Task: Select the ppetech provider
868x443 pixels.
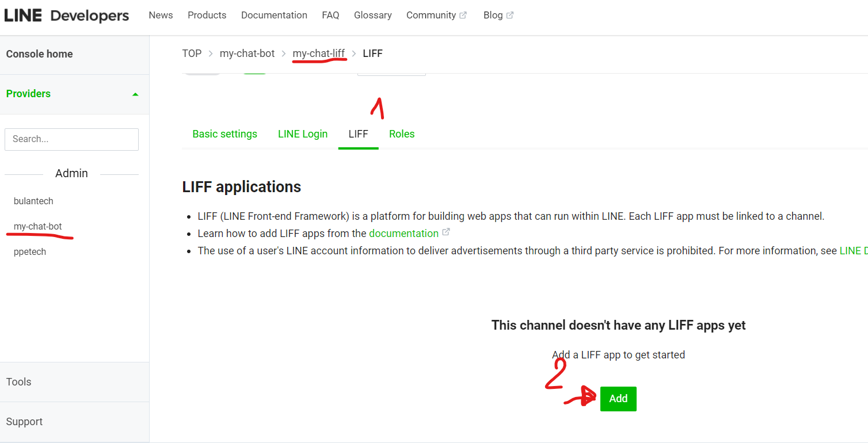Action: coord(30,251)
